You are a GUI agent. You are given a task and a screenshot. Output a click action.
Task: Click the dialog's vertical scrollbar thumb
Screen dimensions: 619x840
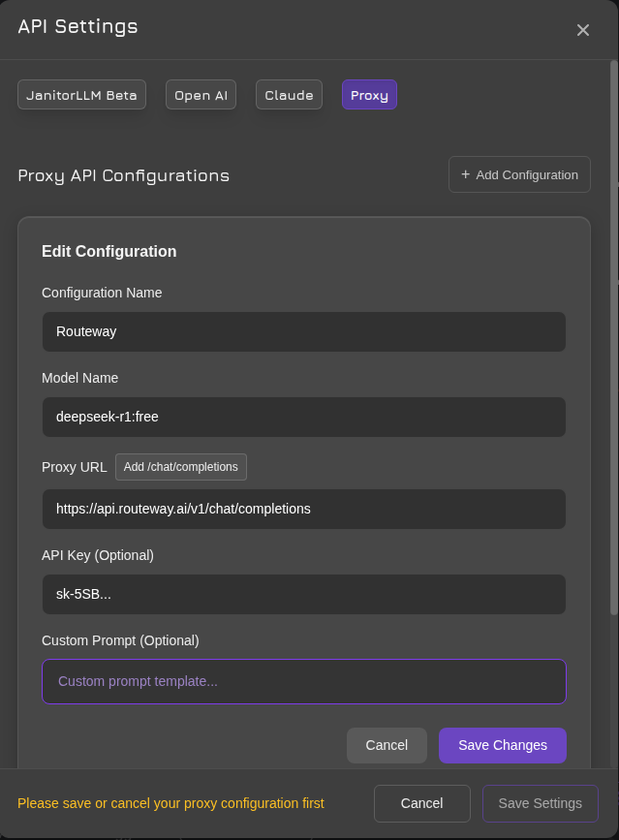[613, 339]
